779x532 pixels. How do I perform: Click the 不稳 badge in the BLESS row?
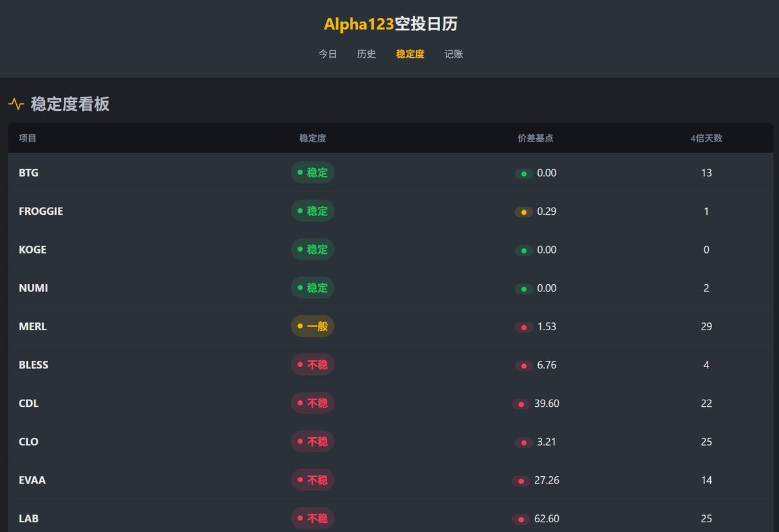click(x=312, y=365)
